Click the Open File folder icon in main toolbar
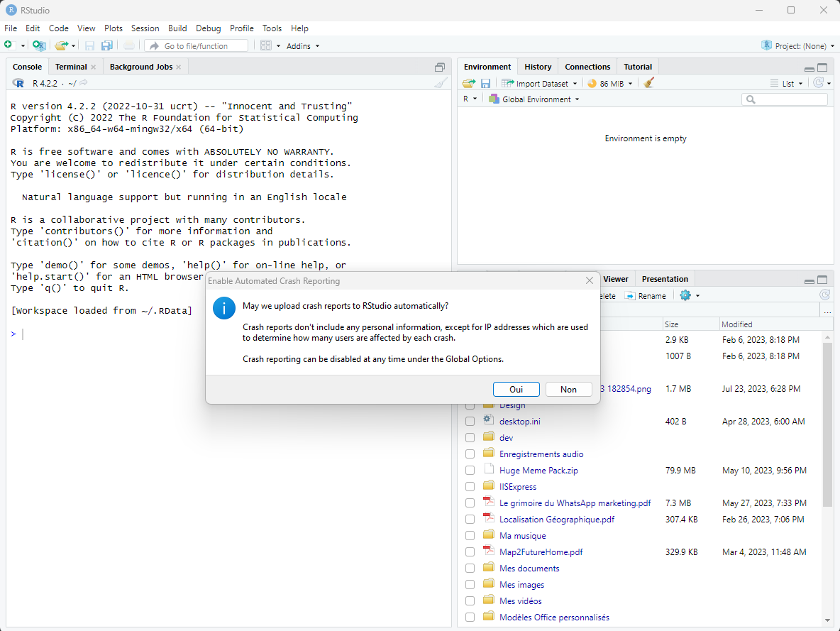Screen dimensions: 840x631 coord(61,45)
